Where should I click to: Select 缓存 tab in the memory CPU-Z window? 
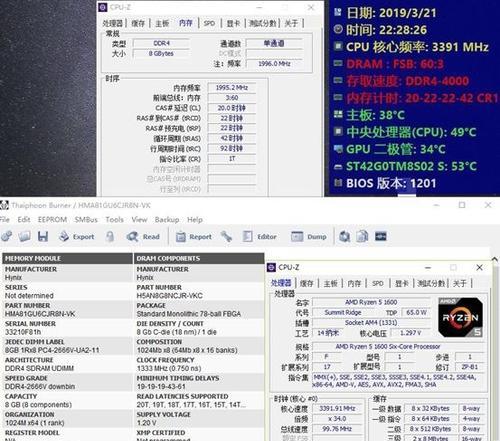tap(138, 23)
